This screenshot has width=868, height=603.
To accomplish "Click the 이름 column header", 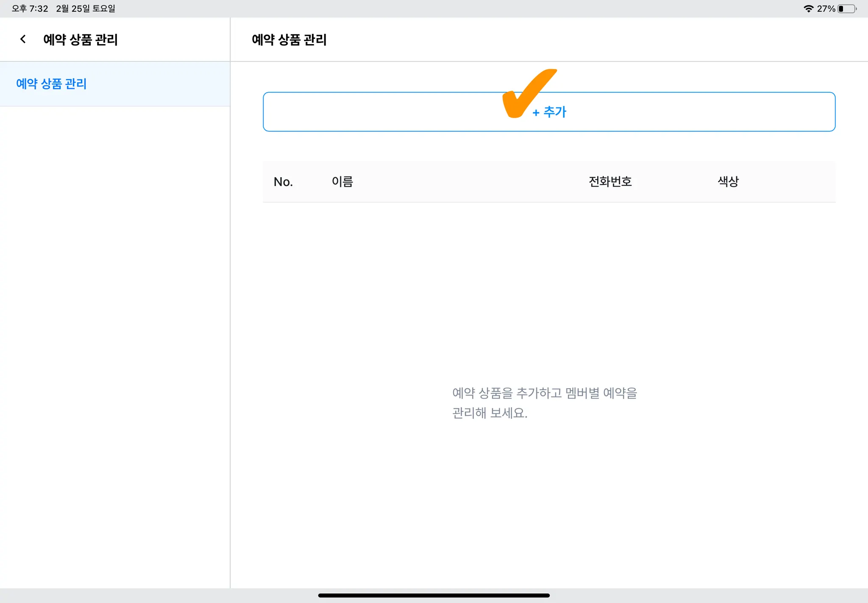I will [x=342, y=182].
